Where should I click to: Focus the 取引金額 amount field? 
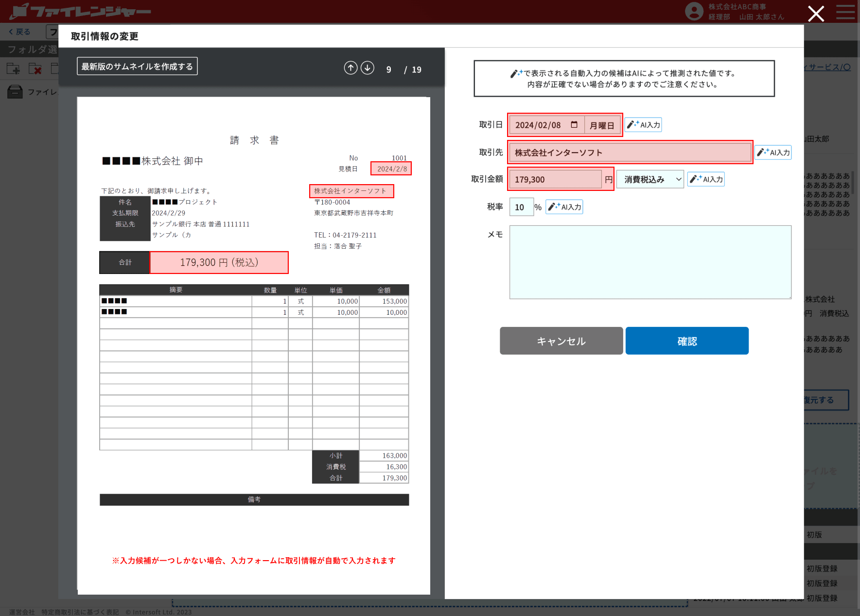[x=555, y=179]
